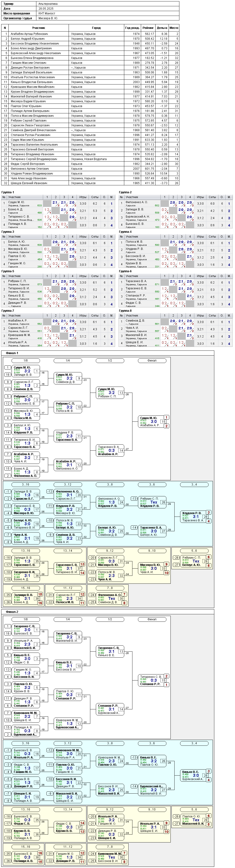This screenshot has width=235, height=868.
Task: Select the Финал-2 section title
Action: [12, 612]
